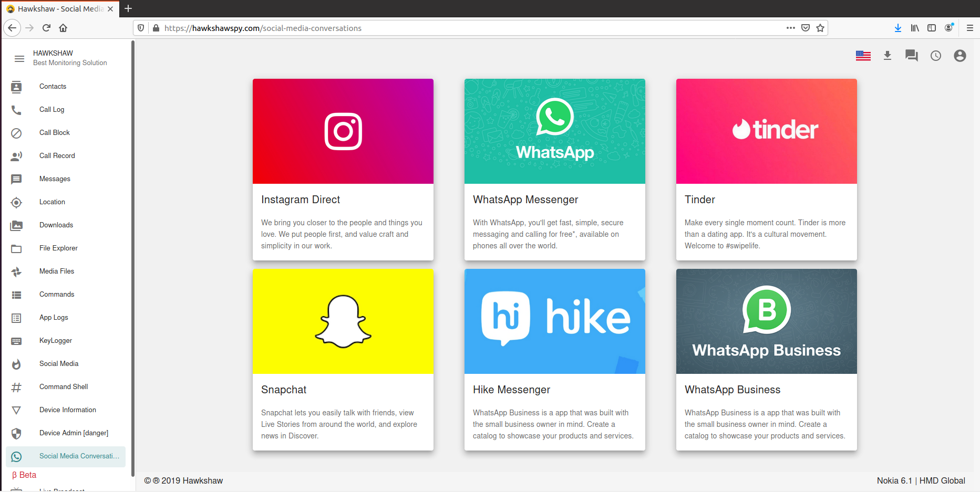980x492 pixels.
Task: Go back with the browser back arrow
Action: click(x=12, y=28)
